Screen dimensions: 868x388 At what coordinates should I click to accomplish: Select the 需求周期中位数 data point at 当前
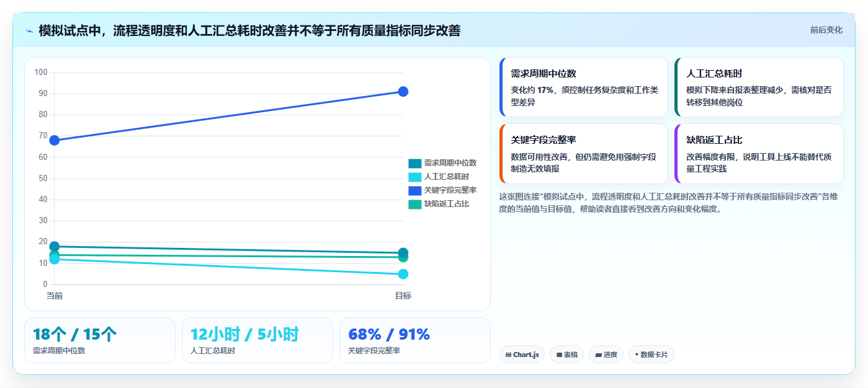click(55, 247)
